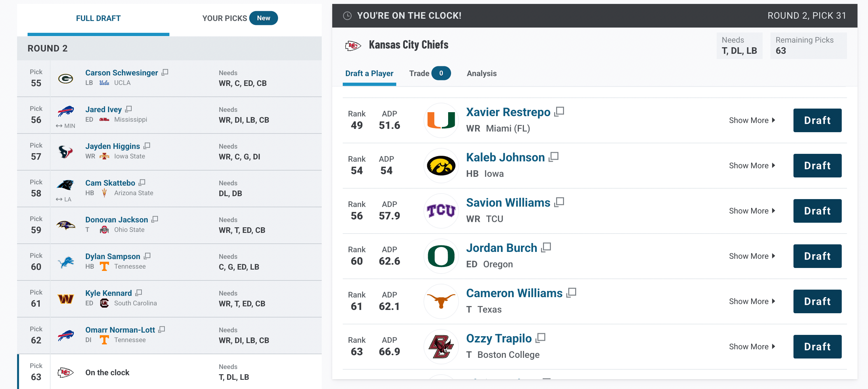Open Donovan Jackson player link

(117, 219)
